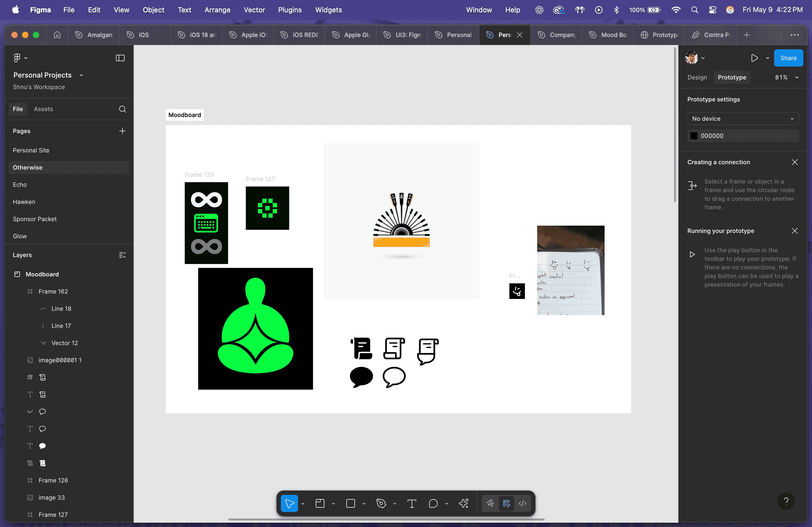Click the blue Share button
Image resolution: width=812 pixels, height=527 pixels.
pyautogui.click(x=788, y=58)
